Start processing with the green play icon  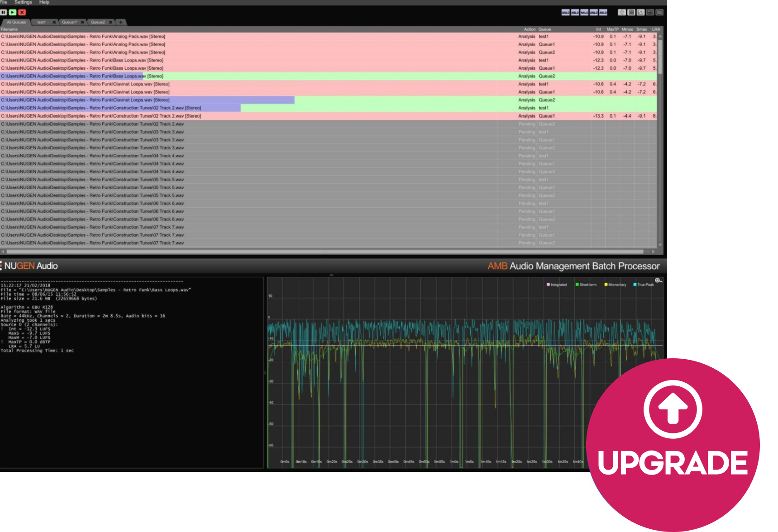click(12, 12)
